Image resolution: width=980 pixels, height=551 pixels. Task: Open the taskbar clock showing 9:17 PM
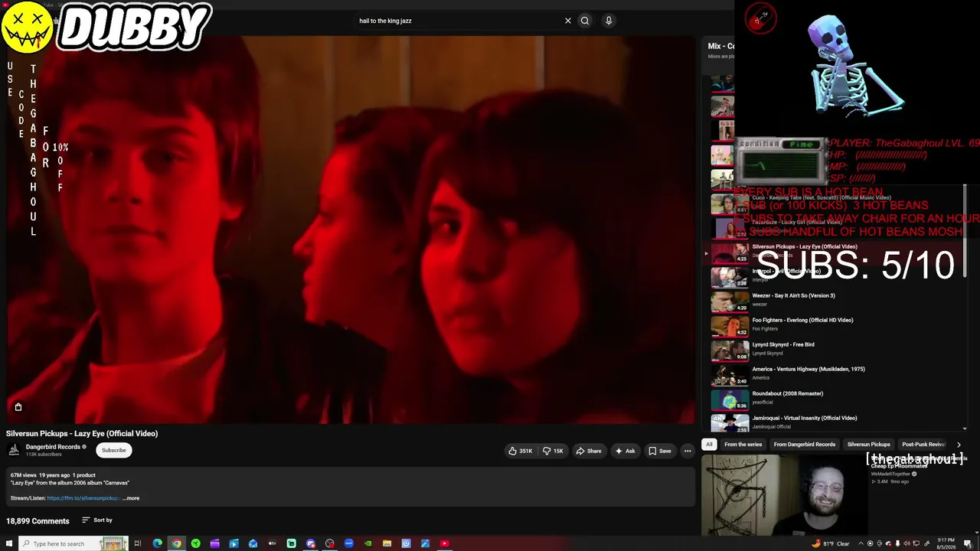click(x=946, y=543)
